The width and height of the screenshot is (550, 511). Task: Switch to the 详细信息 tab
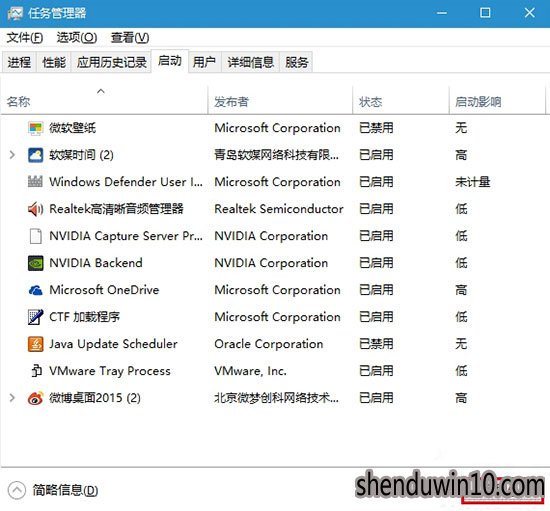click(250, 62)
